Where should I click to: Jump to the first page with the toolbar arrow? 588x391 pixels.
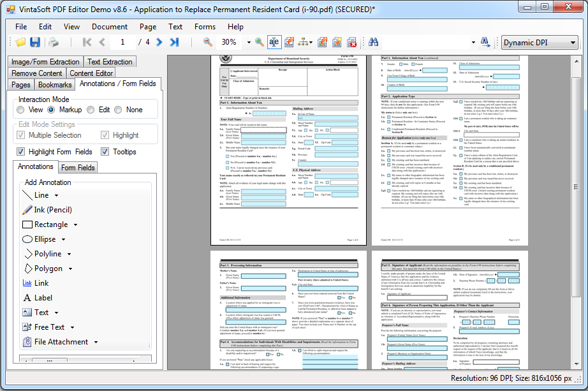pos(87,42)
